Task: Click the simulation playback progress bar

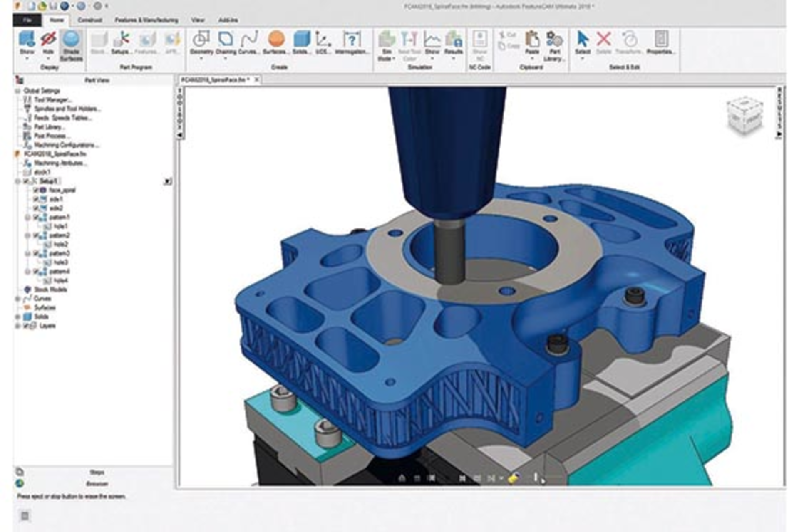Action: (537, 478)
